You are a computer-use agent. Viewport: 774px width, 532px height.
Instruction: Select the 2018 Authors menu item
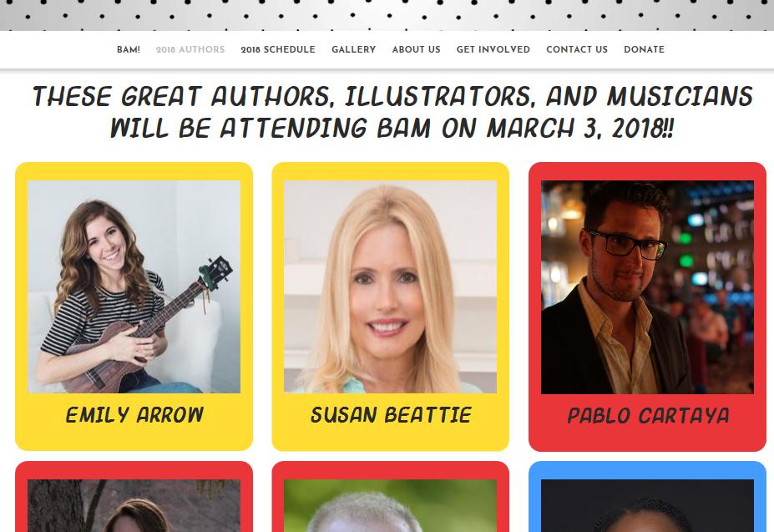(190, 50)
